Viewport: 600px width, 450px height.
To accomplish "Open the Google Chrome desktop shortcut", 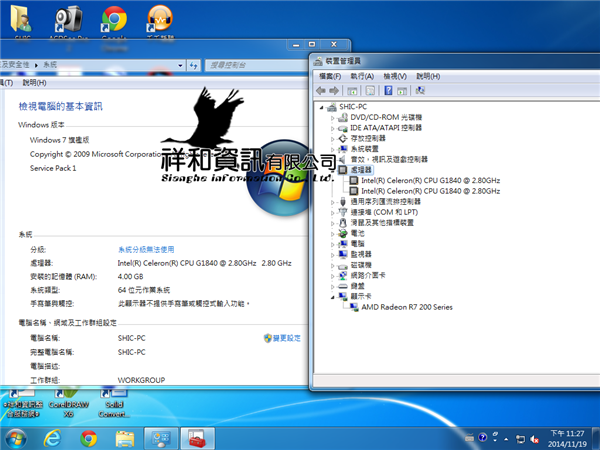I will coord(114,27).
